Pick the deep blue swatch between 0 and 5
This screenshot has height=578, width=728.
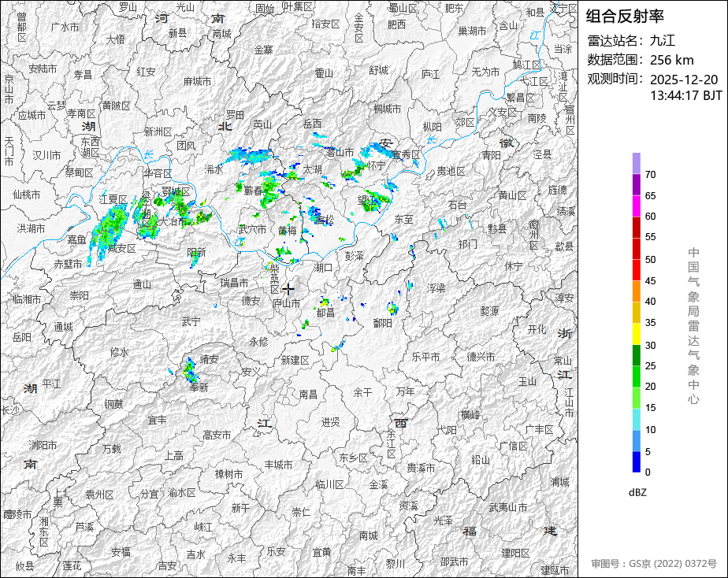[x=637, y=462]
